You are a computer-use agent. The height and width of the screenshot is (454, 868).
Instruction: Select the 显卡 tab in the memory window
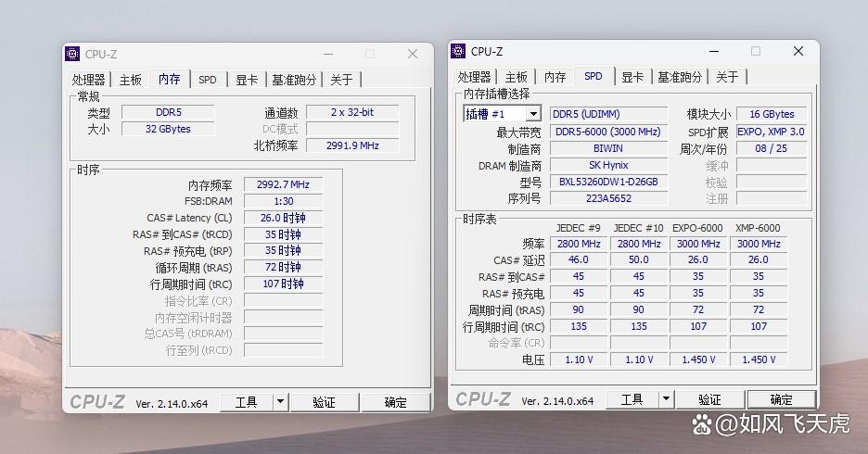(x=246, y=80)
